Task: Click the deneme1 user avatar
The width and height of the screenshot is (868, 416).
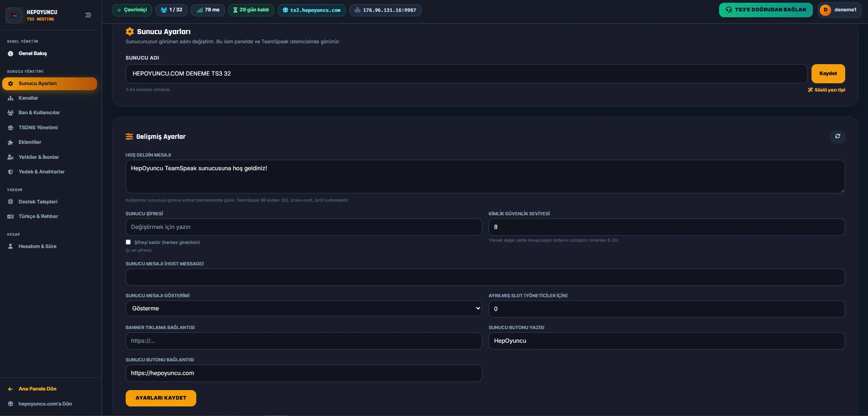Action: coord(825,10)
